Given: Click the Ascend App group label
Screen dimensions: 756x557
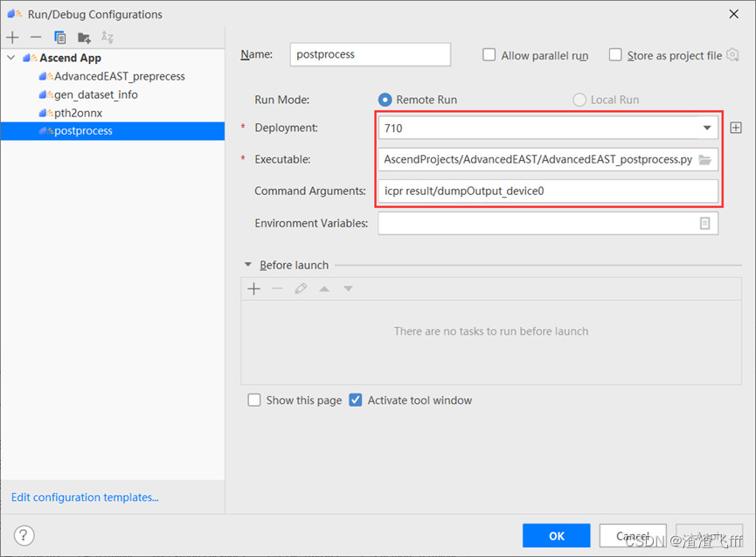Looking at the screenshot, I should 71,58.
